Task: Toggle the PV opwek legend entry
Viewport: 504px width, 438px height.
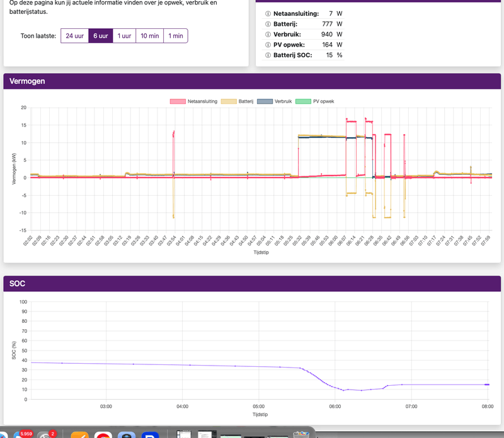Action: click(x=314, y=101)
